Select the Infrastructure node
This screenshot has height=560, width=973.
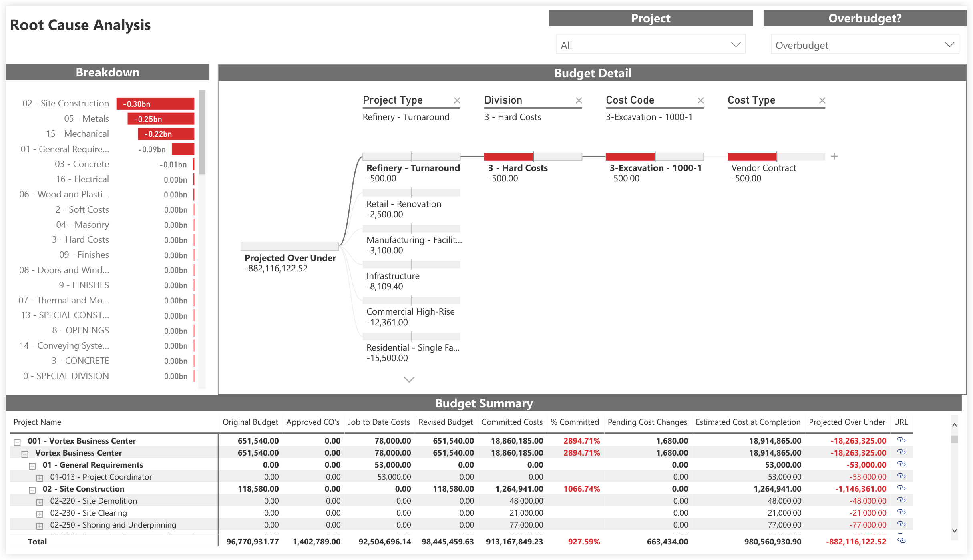pos(412,265)
